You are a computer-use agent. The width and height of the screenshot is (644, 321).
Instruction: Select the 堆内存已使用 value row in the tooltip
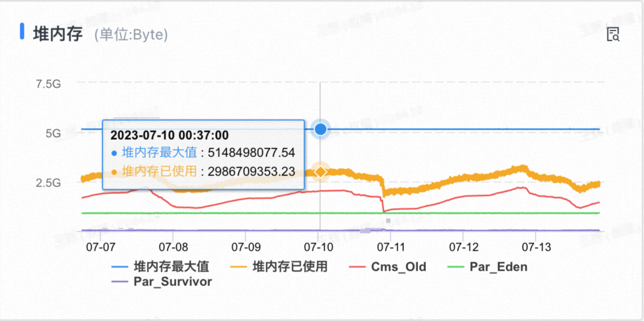203,171
